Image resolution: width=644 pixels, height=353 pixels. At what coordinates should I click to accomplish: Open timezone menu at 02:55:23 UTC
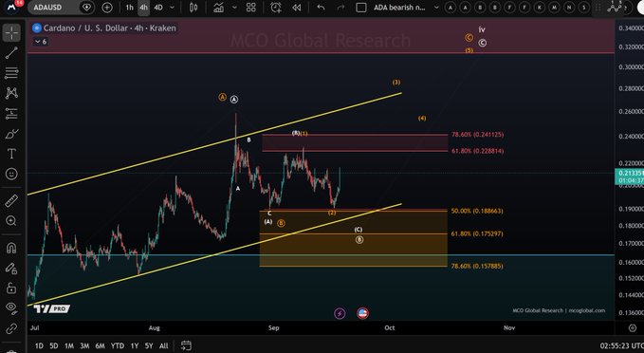621,346
